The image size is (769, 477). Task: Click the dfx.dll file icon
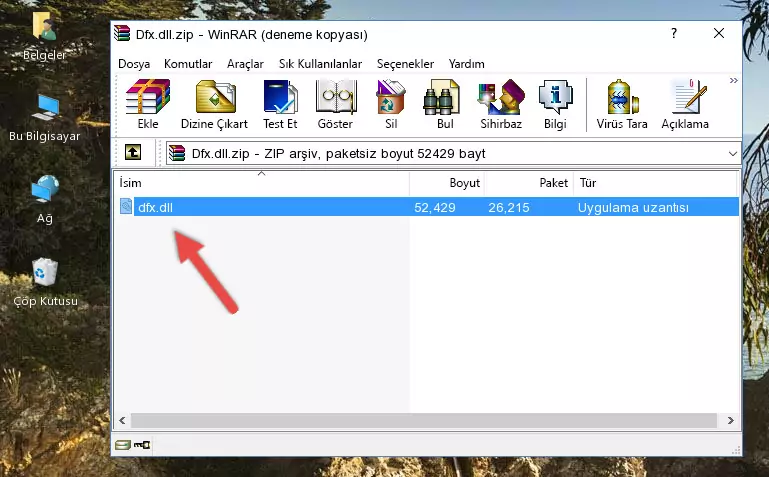[x=126, y=206]
